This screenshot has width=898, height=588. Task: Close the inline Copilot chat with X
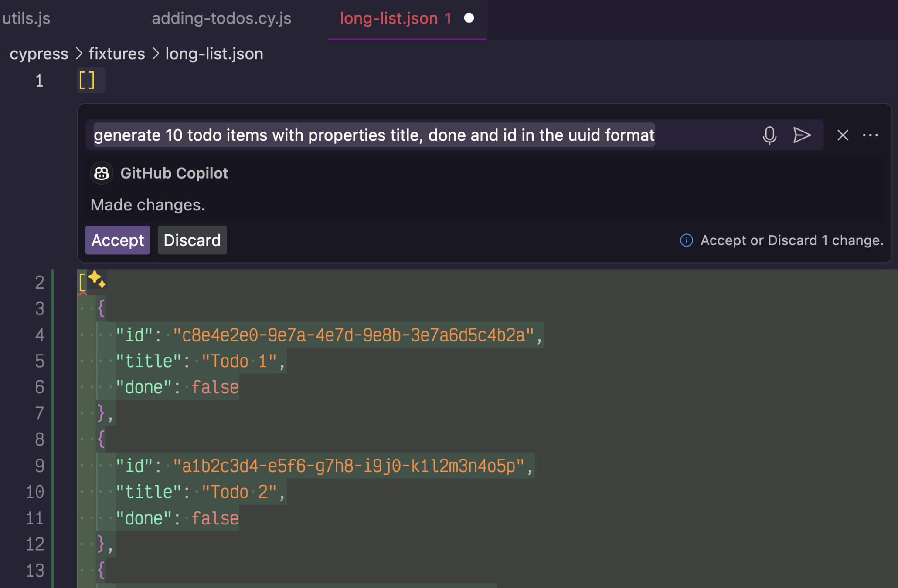point(843,135)
